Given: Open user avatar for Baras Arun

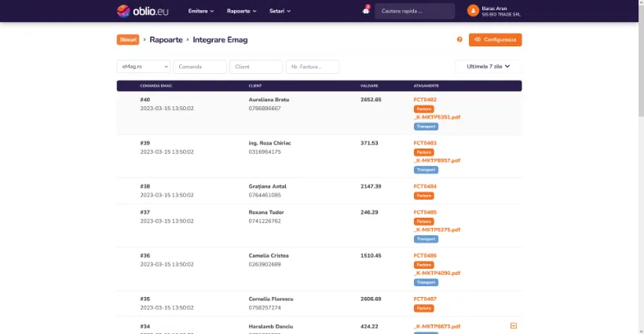Looking at the screenshot, I should tap(473, 11).
